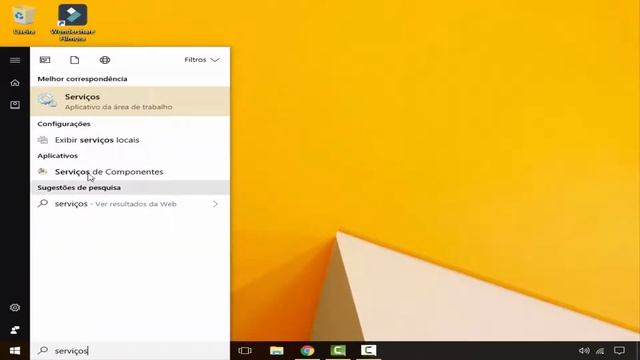Click the Sugestões de pesquisa heading
The image size is (640, 360).
(x=79, y=188)
